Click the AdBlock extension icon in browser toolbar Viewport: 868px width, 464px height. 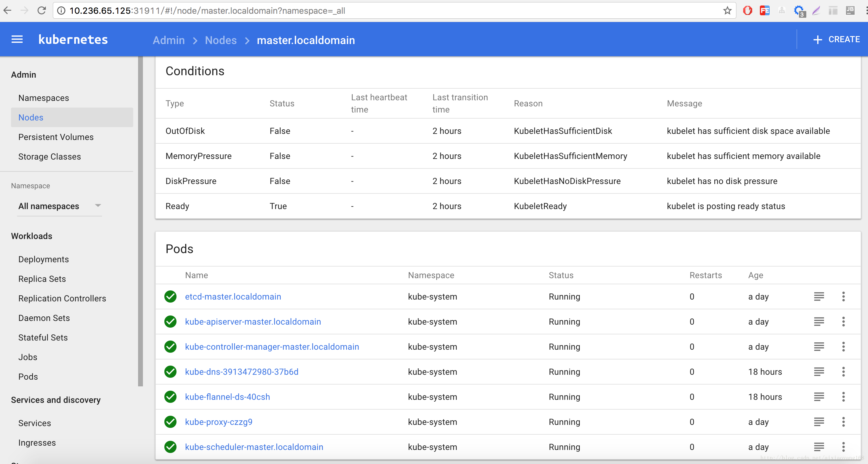[747, 10]
